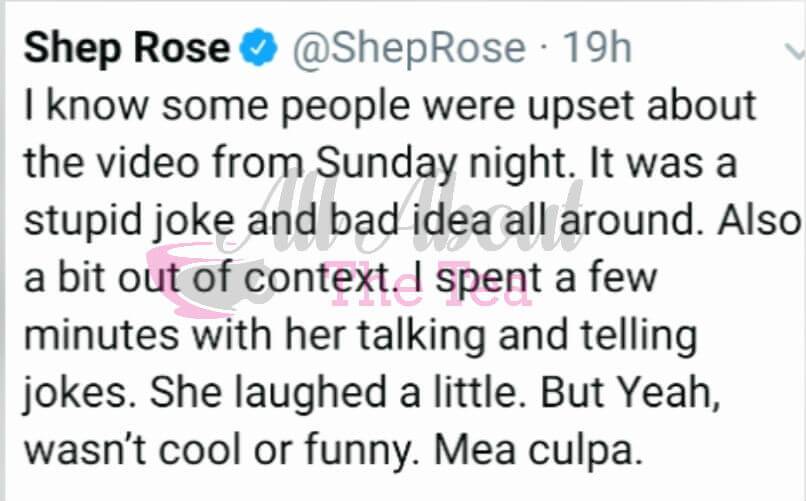The image size is (806, 501).
Task: Click the tweet line starting "I know some people"
Action: tap(390, 106)
